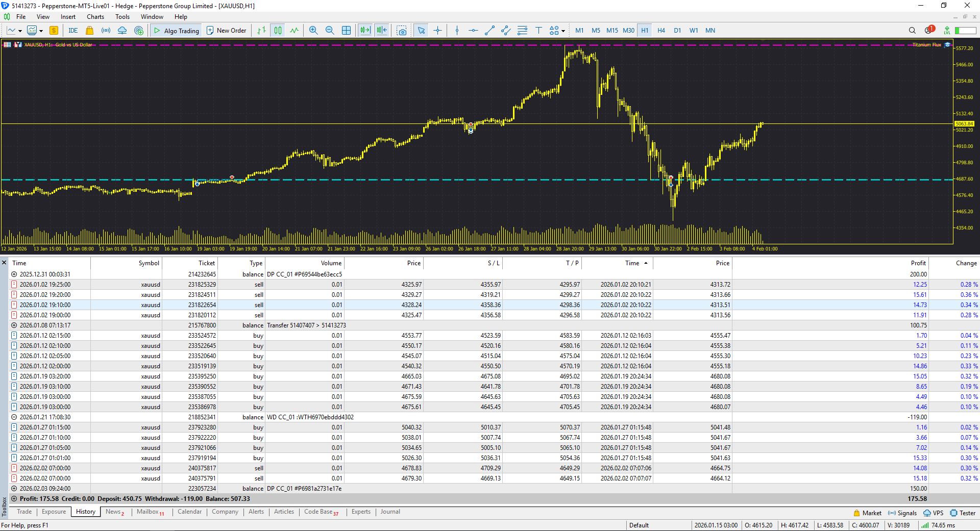Expand the 2026.01.08 balance transfer row

[14, 325]
